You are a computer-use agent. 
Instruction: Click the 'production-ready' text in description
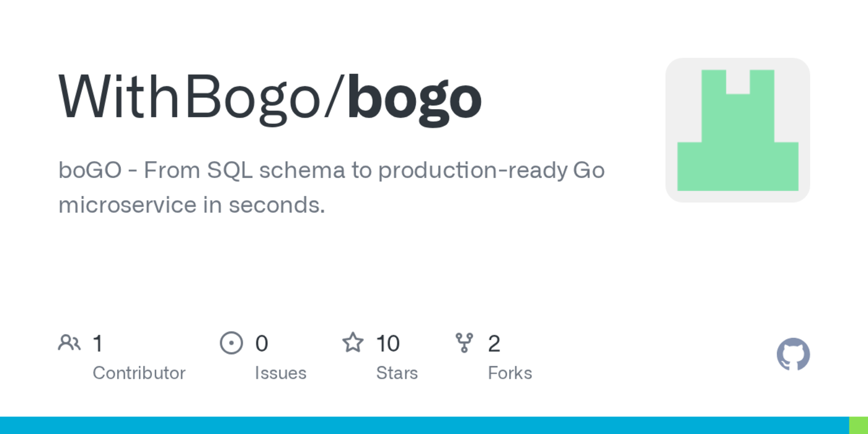[x=472, y=170]
